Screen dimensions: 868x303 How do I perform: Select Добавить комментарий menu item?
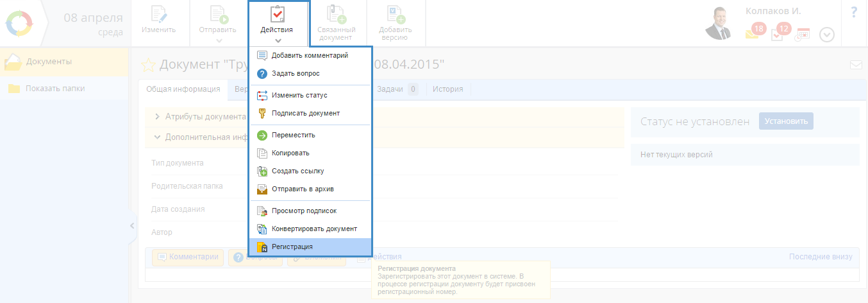[310, 56]
